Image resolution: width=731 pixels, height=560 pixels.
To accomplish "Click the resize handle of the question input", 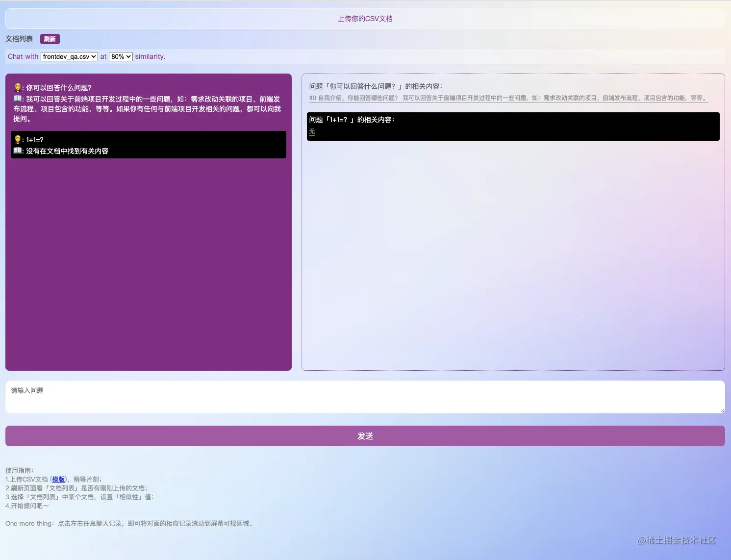I will (722, 410).
